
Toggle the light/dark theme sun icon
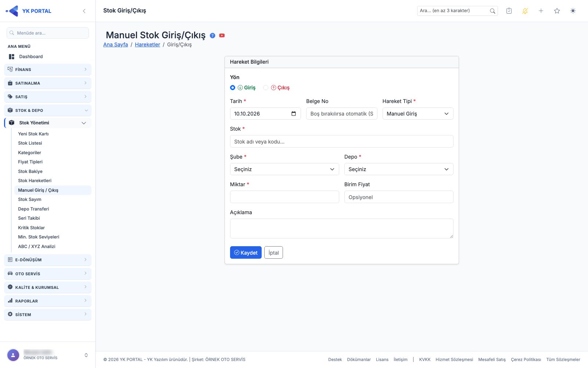pyautogui.click(x=573, y=11)
